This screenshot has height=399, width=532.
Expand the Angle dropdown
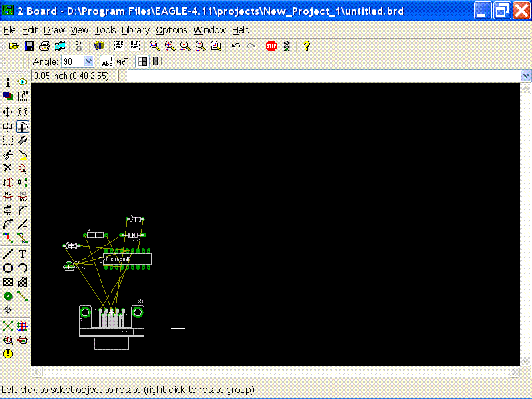coord(88,61)
